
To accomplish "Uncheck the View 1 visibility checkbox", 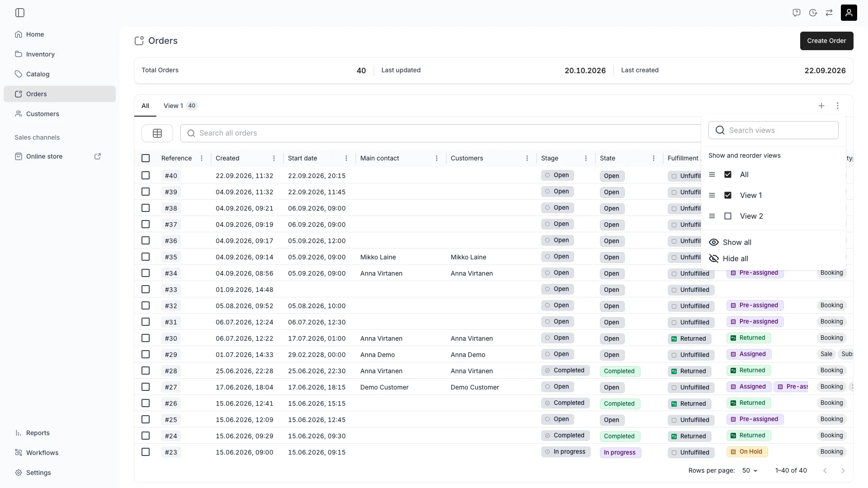I will 728,195.
